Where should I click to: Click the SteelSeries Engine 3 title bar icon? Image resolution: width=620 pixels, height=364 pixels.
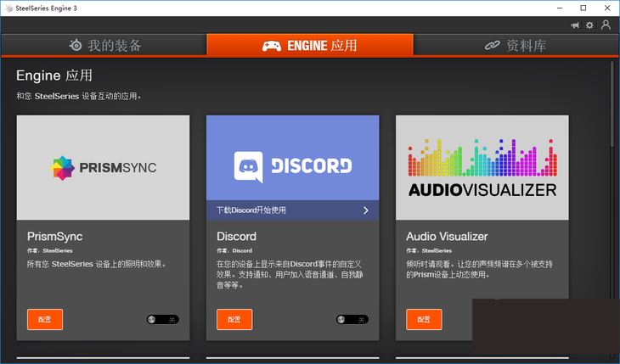click(9, 8)
